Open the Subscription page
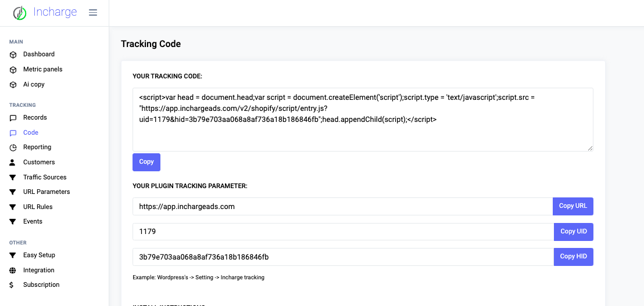The image size is (644, 306). 41,285
